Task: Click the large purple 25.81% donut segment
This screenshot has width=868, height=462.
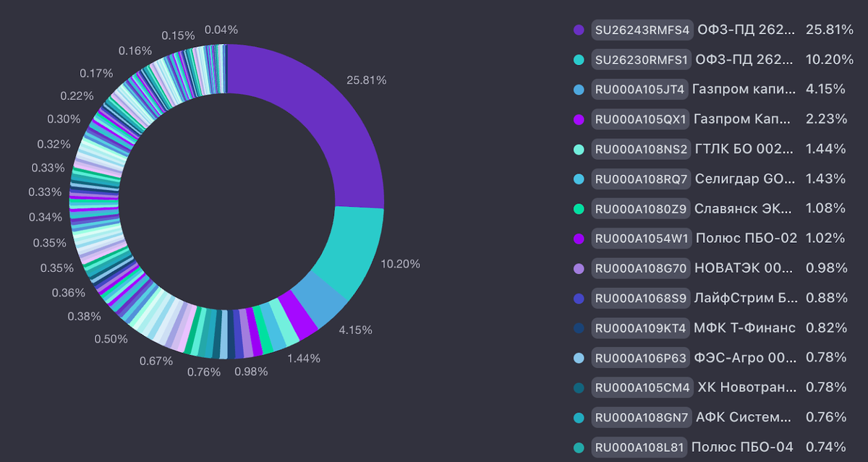Action: (x=318, y=123)
